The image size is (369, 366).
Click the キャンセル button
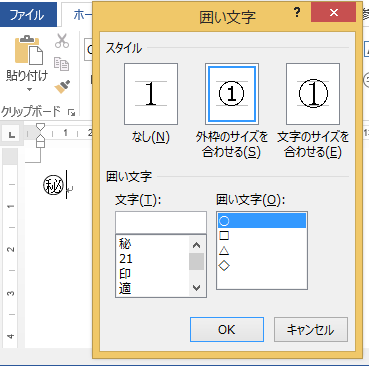[x=311, y=329]
